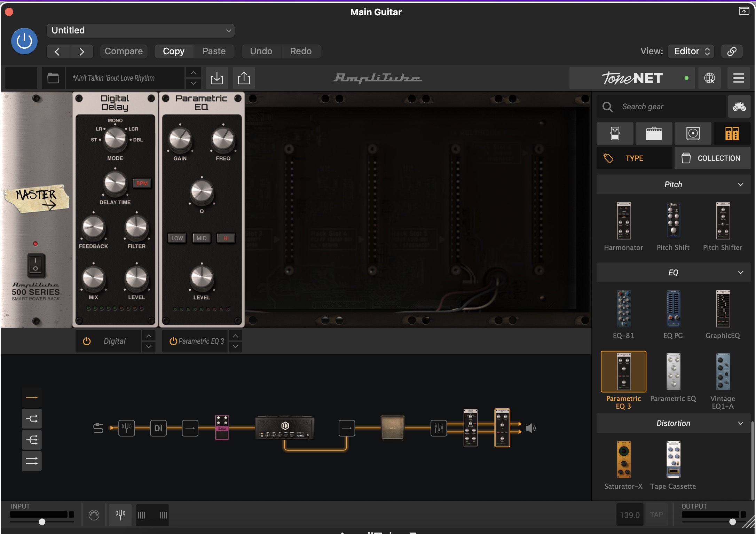Select the Saturator-X gear

coord(624,465)
